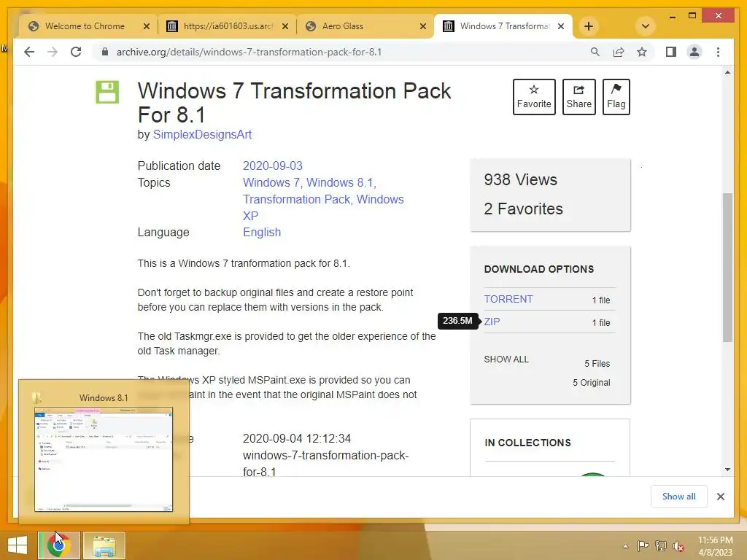Close the downloads bar
This screenshot has width=747, height=560.
(720, 497)
